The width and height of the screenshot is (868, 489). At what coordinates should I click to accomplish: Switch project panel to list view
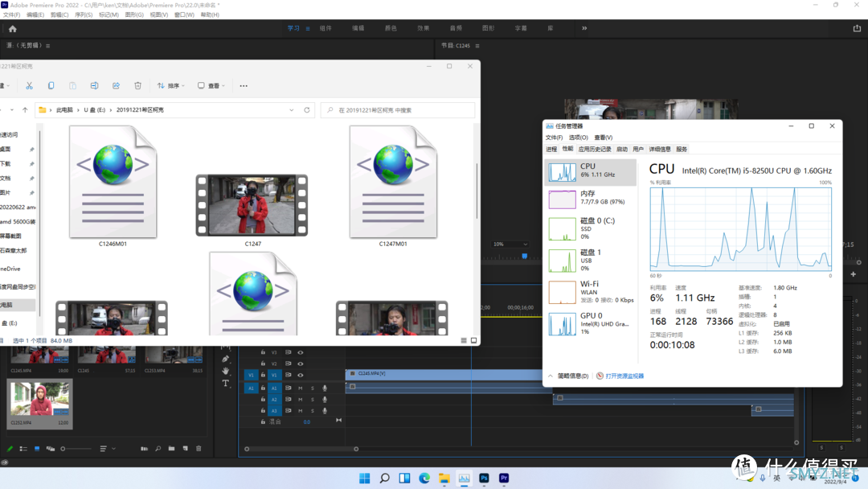coord(23,449)
